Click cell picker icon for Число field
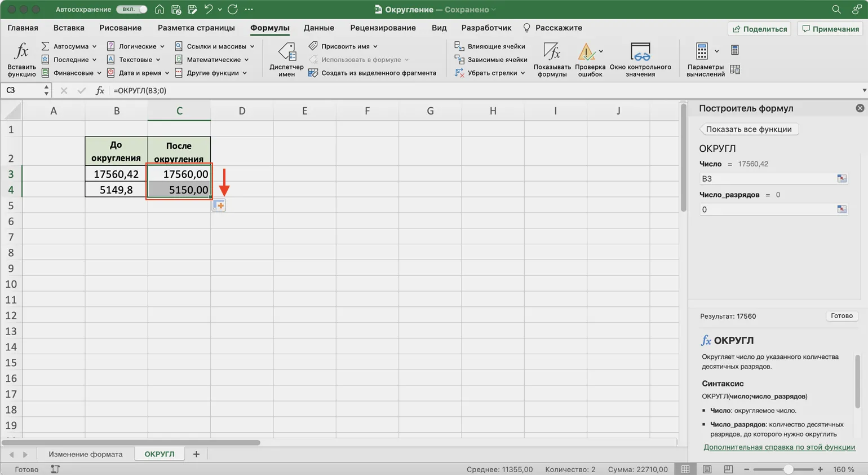Screen dimensions: 868x475 tap(842, 178)
